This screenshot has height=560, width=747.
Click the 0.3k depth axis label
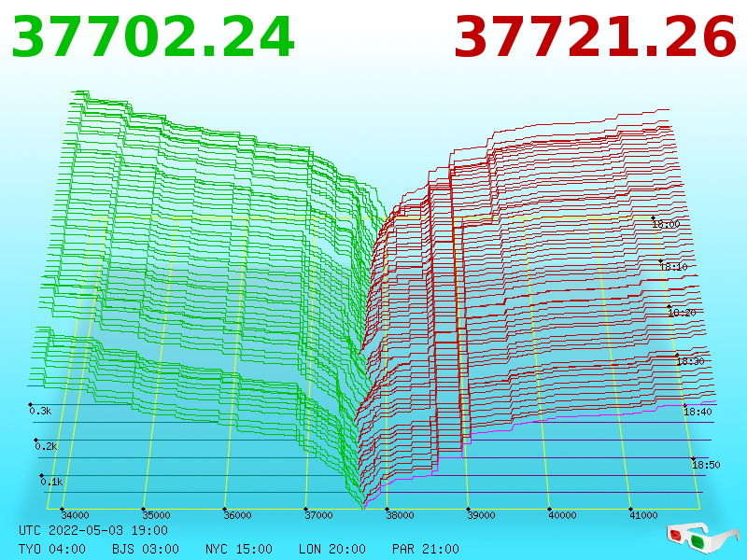tap(40, 411)
